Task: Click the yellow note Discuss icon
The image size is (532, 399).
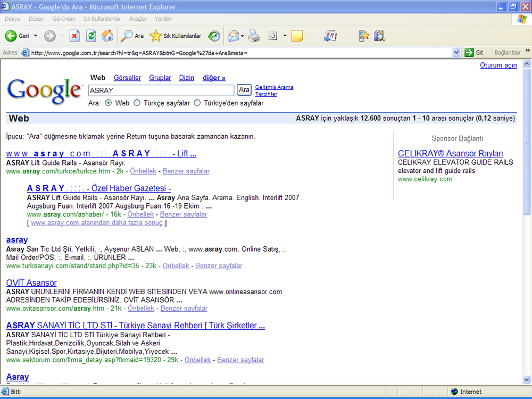Action: 297,36
